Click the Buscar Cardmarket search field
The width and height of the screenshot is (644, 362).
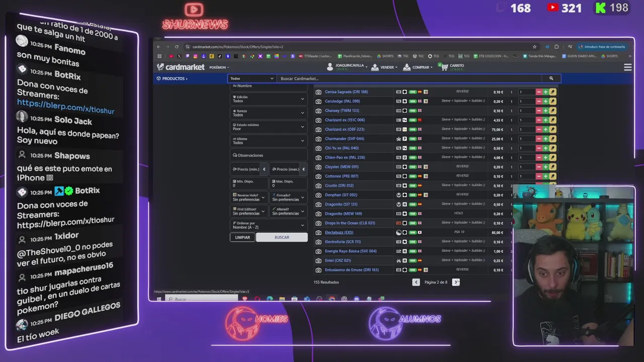coord(410,78)
